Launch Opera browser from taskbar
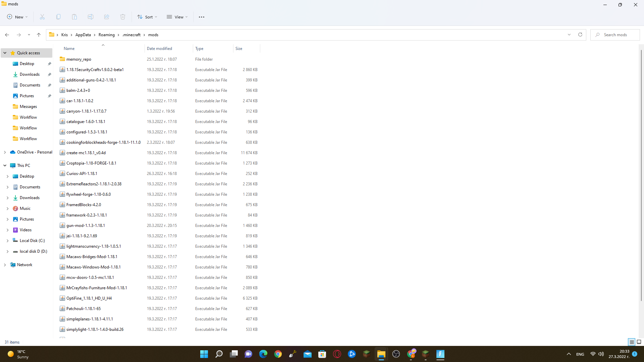The width and height of the screenshot is (644, 362). point(337,354)
